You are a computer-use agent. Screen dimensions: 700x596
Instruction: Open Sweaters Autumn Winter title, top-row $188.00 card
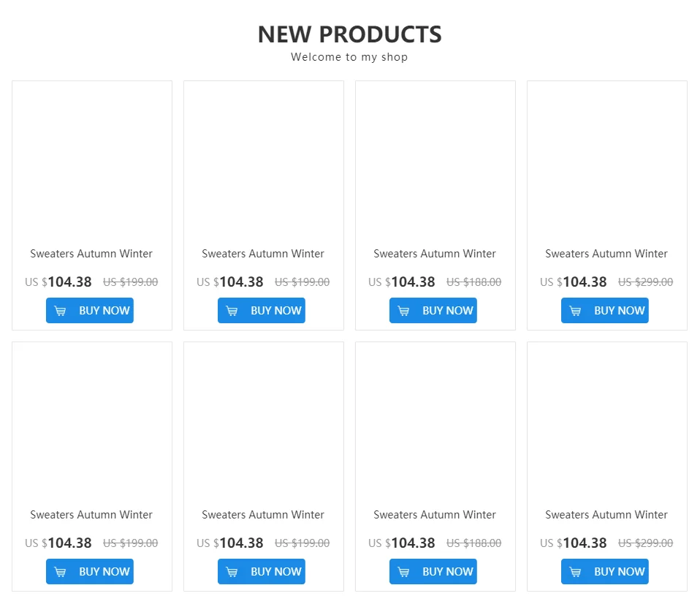coord(435,254)
